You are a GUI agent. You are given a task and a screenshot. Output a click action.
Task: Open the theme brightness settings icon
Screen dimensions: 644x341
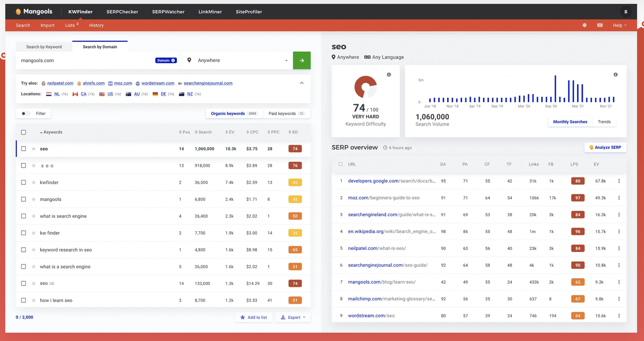pyautogui.click(x=584, y=25)
